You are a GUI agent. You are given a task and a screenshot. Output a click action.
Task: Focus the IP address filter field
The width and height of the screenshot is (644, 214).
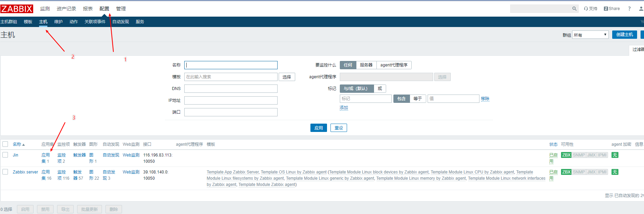click(231, 100)
